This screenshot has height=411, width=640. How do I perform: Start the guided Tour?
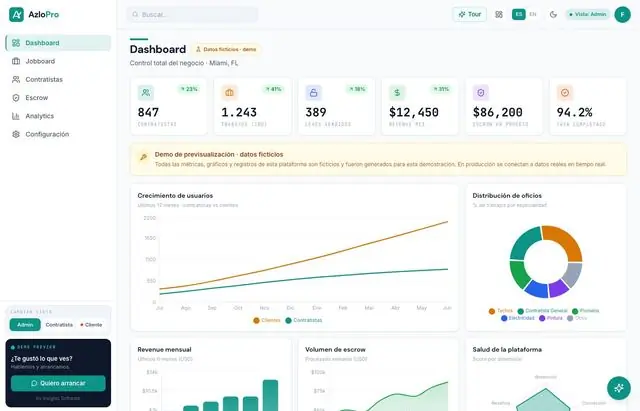[x=469, y=14]
